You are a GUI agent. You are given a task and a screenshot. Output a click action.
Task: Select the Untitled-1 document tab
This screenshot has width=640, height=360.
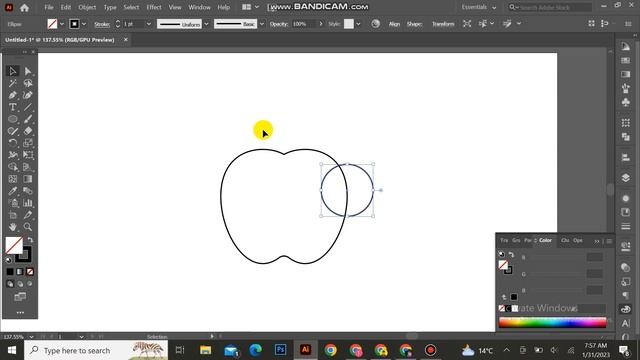(x=60, y=40)
